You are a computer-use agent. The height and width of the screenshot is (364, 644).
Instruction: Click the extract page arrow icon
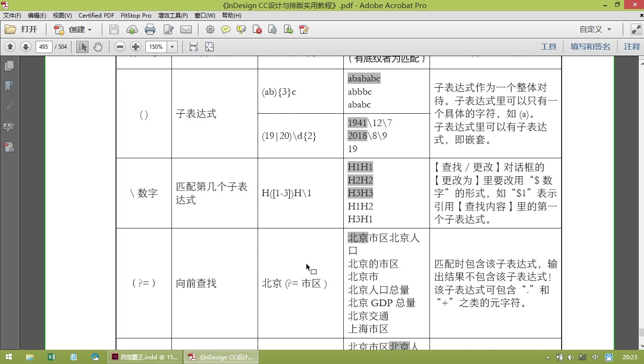tap(288, 29)
